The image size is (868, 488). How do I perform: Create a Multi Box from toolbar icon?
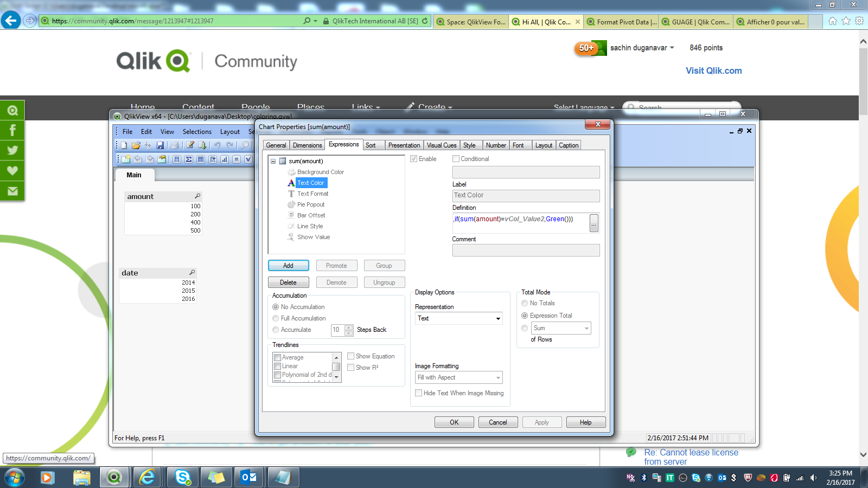click(213, 159)
